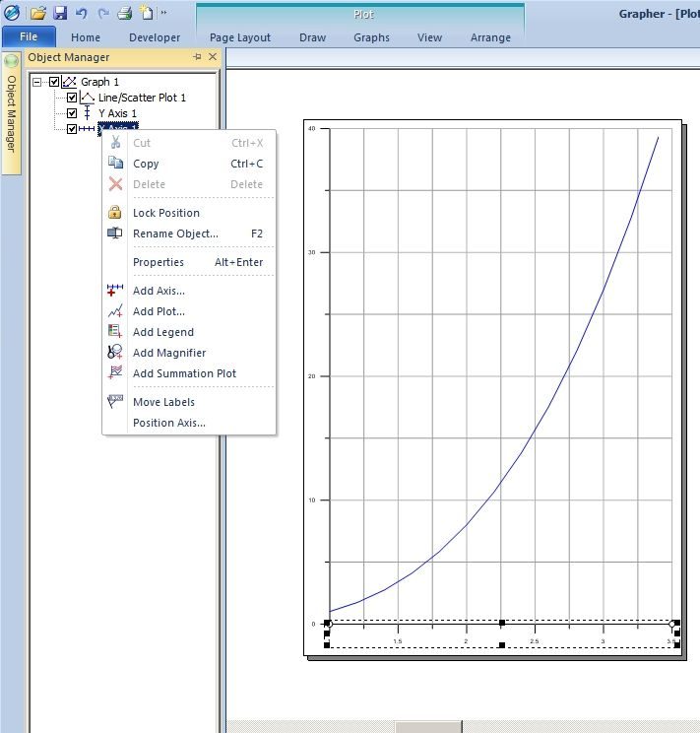Screen dimensions: 700x733
Task: Open the Graphs ribbon tab
Action: pos(371,37)
